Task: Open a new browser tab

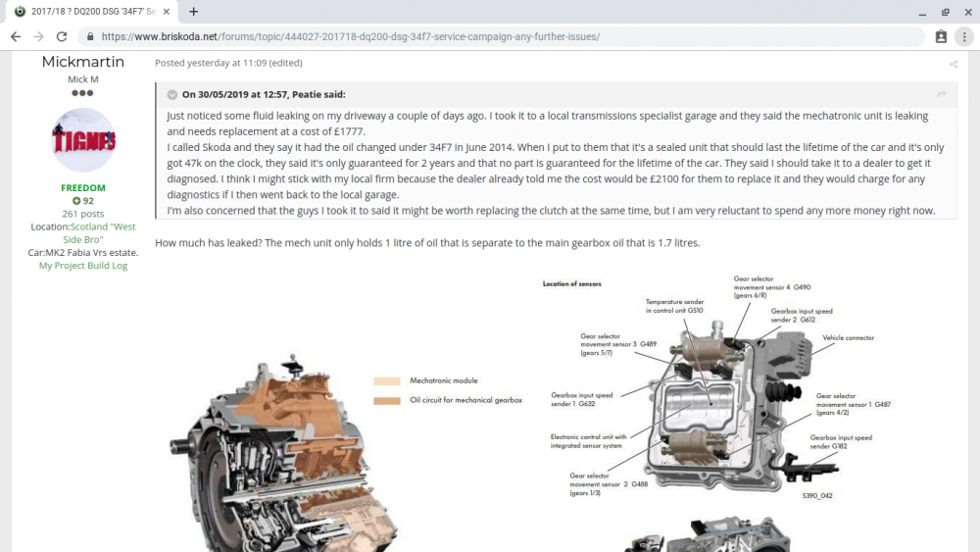Action: pos(194,11)
